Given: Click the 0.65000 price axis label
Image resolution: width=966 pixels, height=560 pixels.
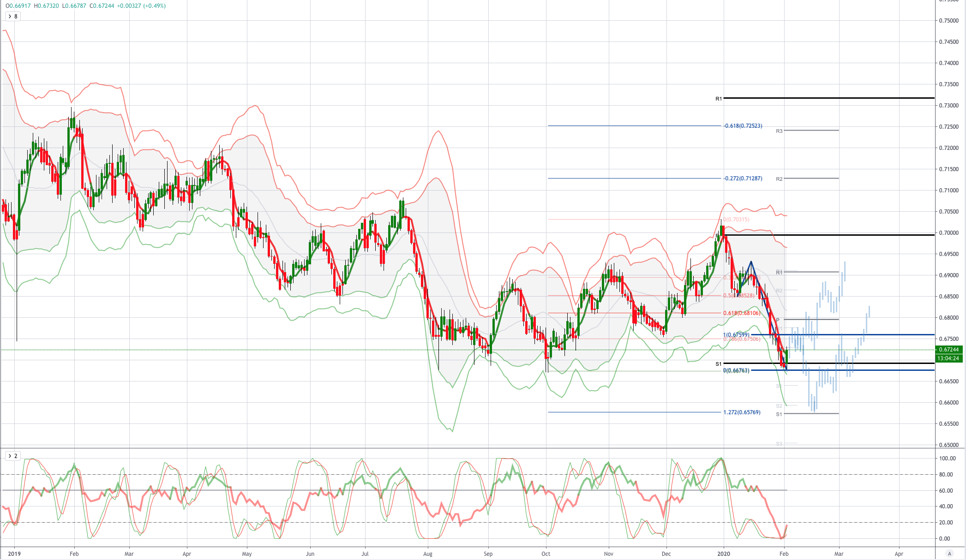Looking at the screenshot, I should [949, 445].
